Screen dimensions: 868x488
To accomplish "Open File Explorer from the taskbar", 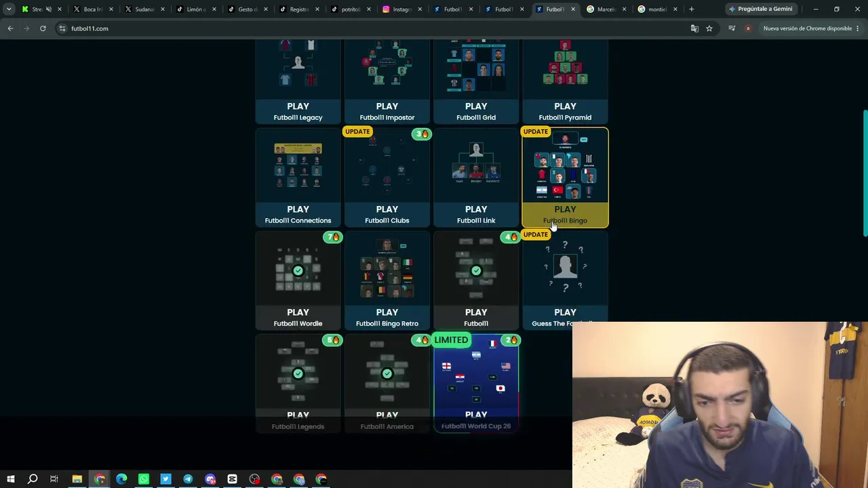I will tap(77, 479).
